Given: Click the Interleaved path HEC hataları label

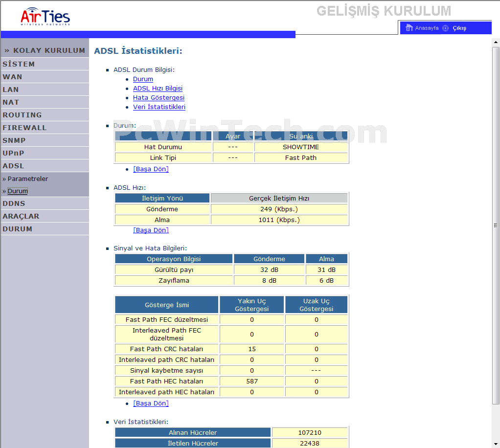Looking at the screenshot, I should pos(166,392).
